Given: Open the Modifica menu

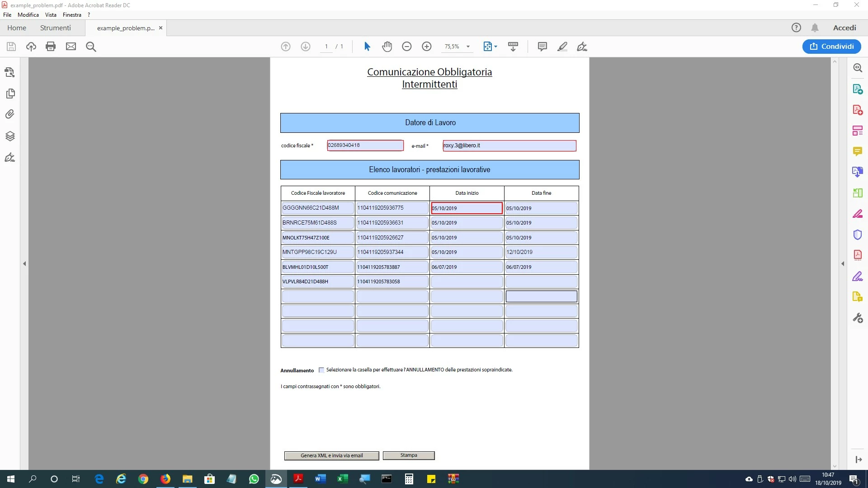Looking at the screenshot, I should pos(28,15).
